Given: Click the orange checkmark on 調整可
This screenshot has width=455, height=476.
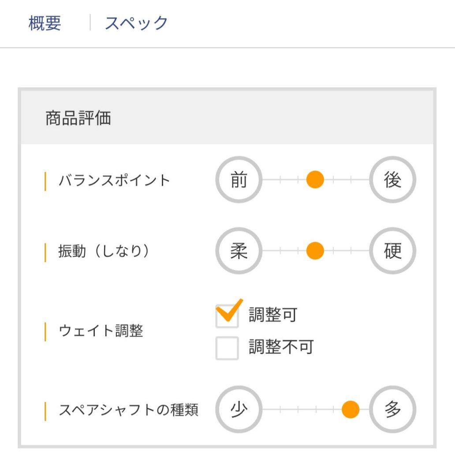Looking at the screenshot, I should coord(229,310).
